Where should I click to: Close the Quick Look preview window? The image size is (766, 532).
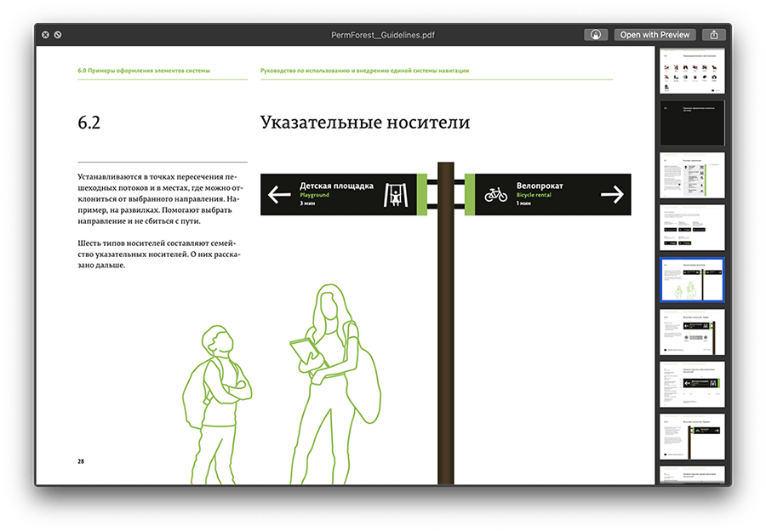pyautogui.click(x=44, y=35)
